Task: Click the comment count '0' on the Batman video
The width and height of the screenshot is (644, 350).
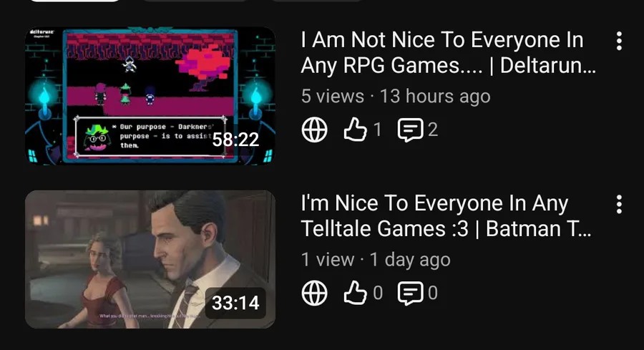Action: 433,293
